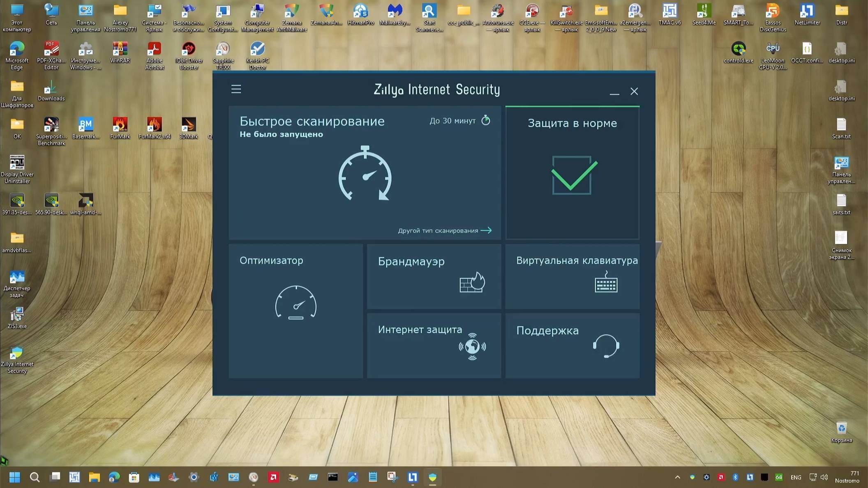
Task: Open Поддержка via the headset icon
Action: click(x=607, y=346)
